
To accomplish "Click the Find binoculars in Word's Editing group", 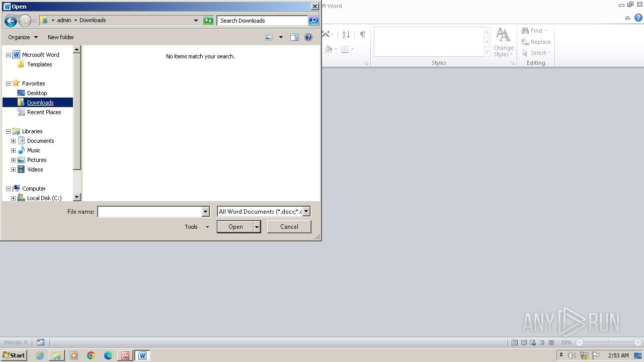I will point(525,31).
